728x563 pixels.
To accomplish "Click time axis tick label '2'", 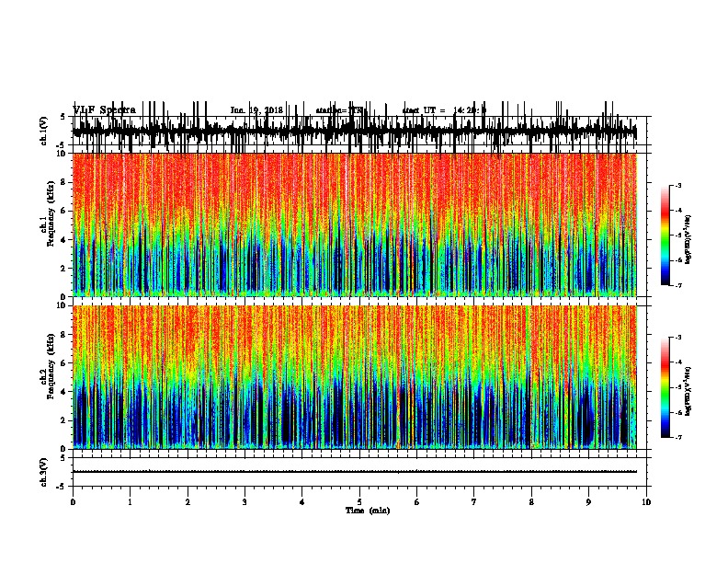I will (x=188, y=502).
